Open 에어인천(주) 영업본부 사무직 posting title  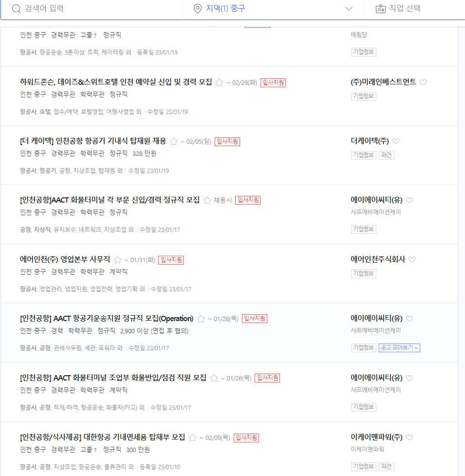65,260
